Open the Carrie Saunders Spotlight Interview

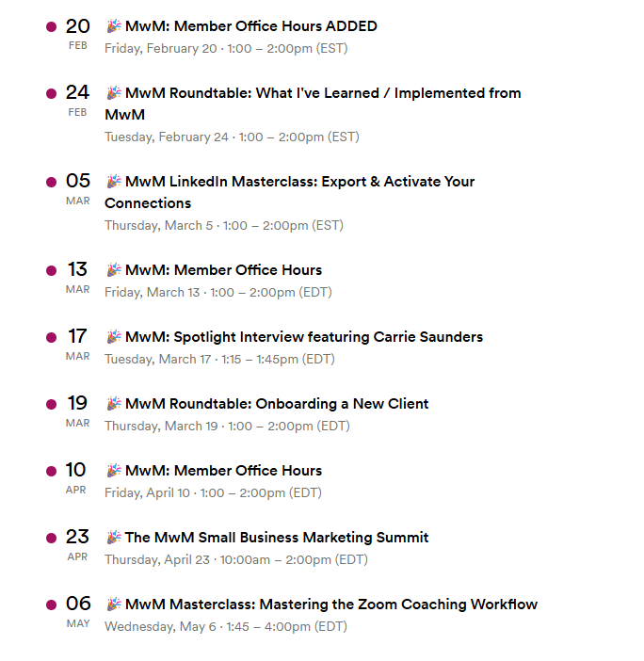303,337
